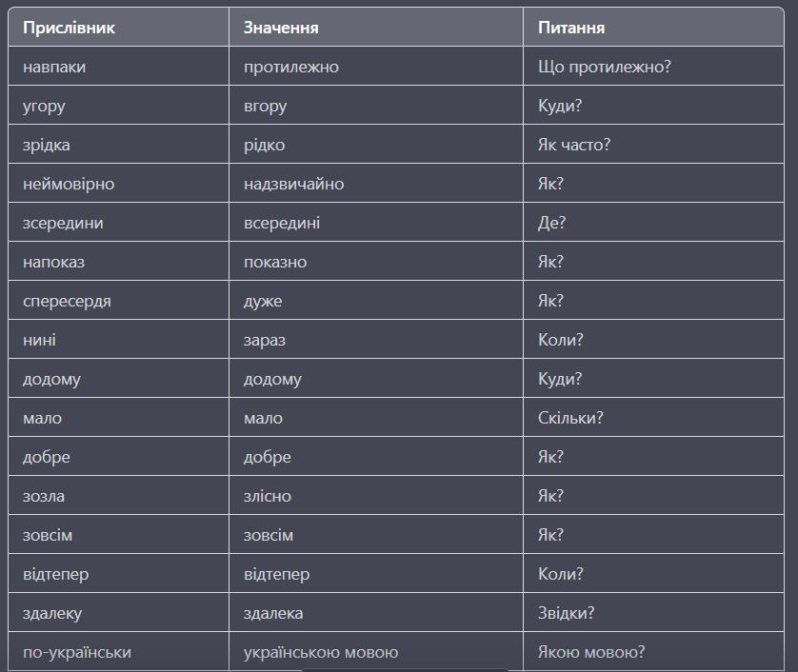Click the question cell Якою мовою?
Viewport: 798px width, 672px height.
click(591, 652)
